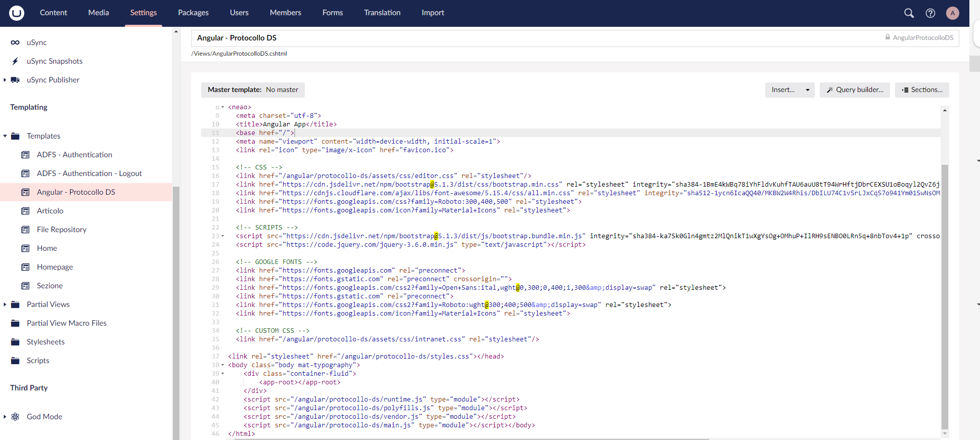Click the God Mode atom icon
Viewport: 980px width, 440px height.
click(15, 417)
